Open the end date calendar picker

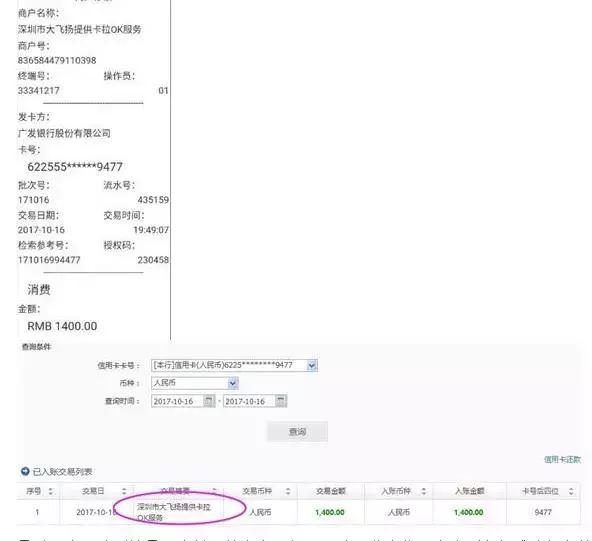point(281,401)
